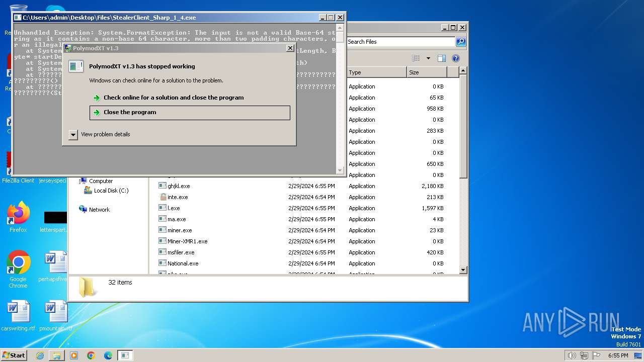Image resolution: width=644 pixels, height=362 pixels.
Task: Open the Explorer help icon
Action: tap(455, 58)
